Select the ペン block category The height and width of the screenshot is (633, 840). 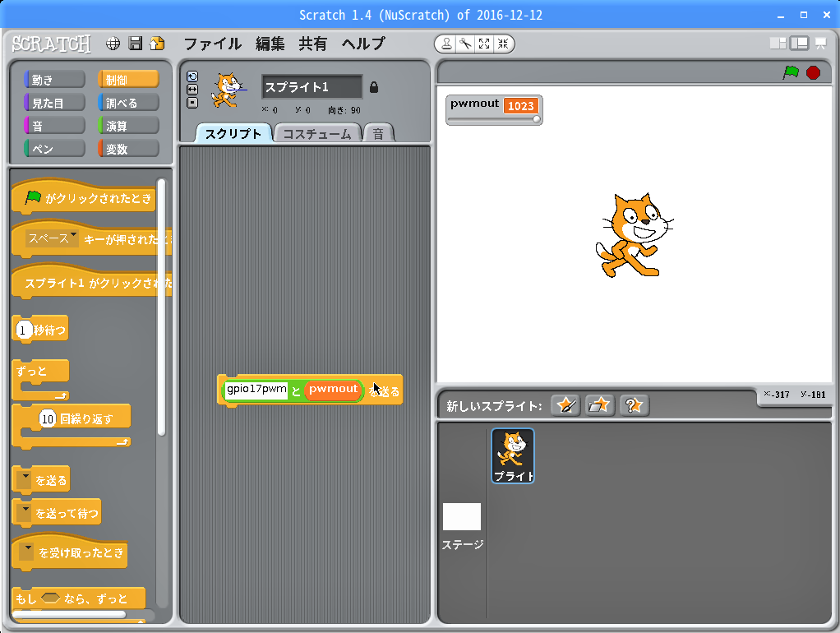[54, 149]
